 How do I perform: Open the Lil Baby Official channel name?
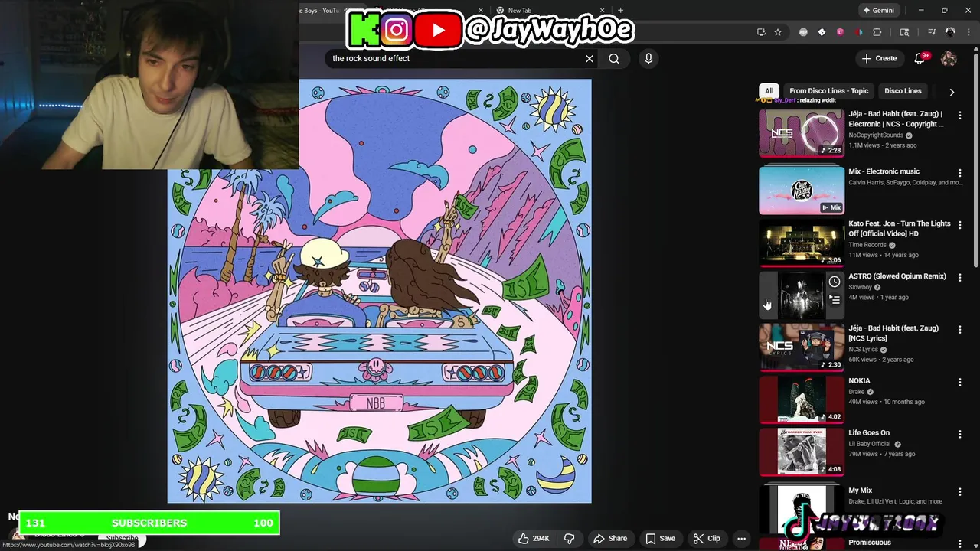point(869,444)
